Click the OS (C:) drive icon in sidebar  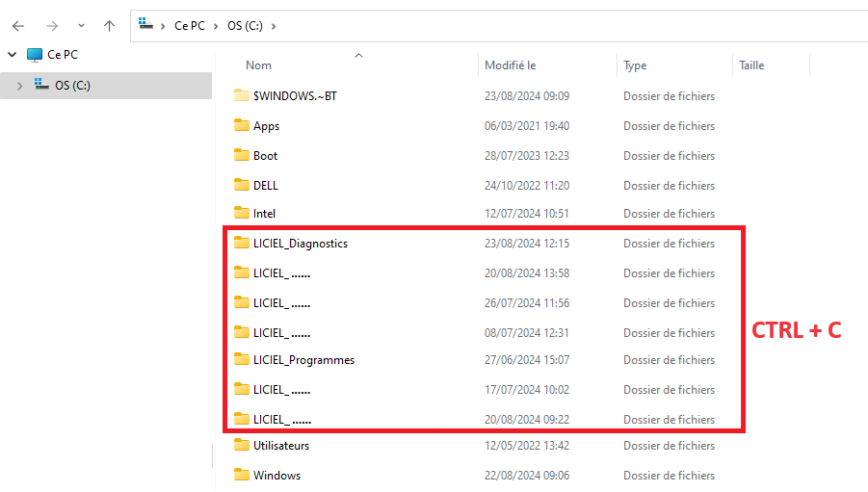coord(41,84)
